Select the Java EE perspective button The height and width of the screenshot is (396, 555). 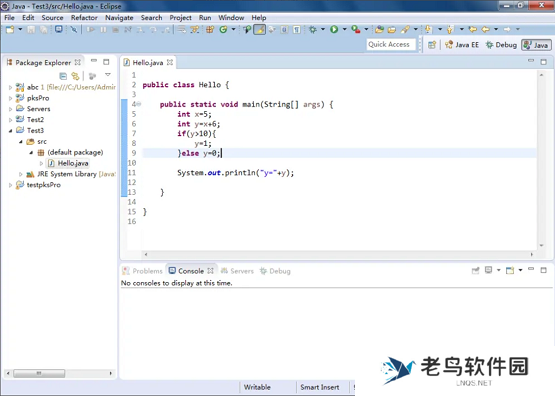pyautogui.click(x=462, y=45)
